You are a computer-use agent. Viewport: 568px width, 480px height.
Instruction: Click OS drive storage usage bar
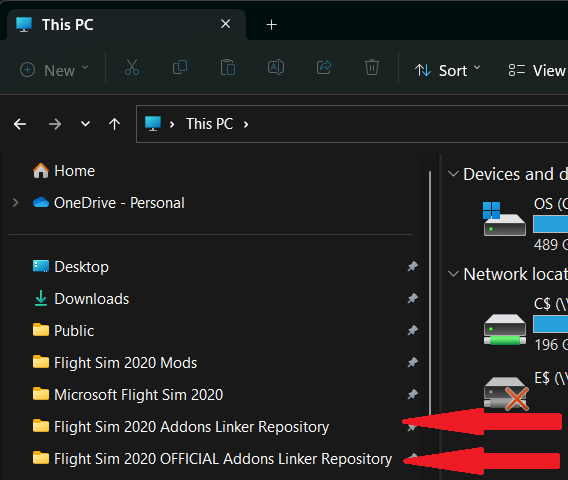pyautogui.click(x=550, y=224)
